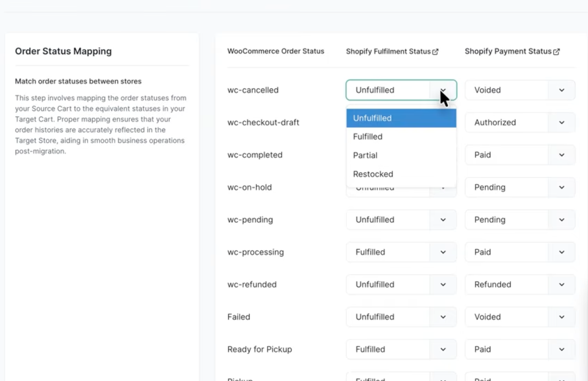
Task: Open external link icon beside Shopify Fulfilment Status
Action: point(435,52)
